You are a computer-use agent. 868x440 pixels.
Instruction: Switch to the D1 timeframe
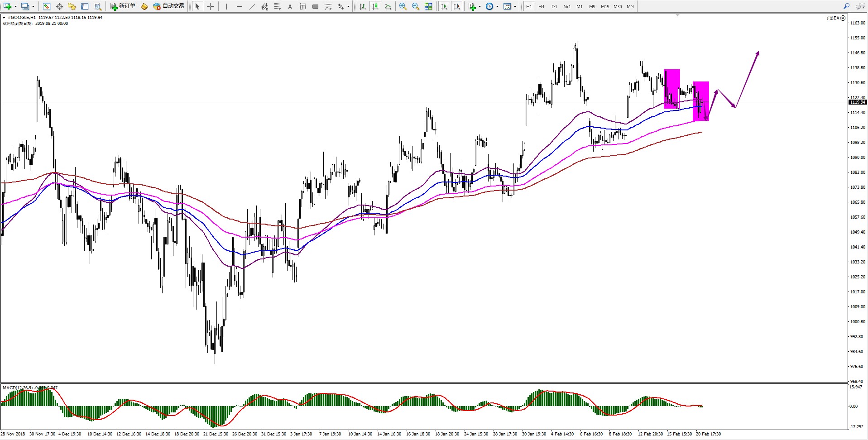(554, 6)
